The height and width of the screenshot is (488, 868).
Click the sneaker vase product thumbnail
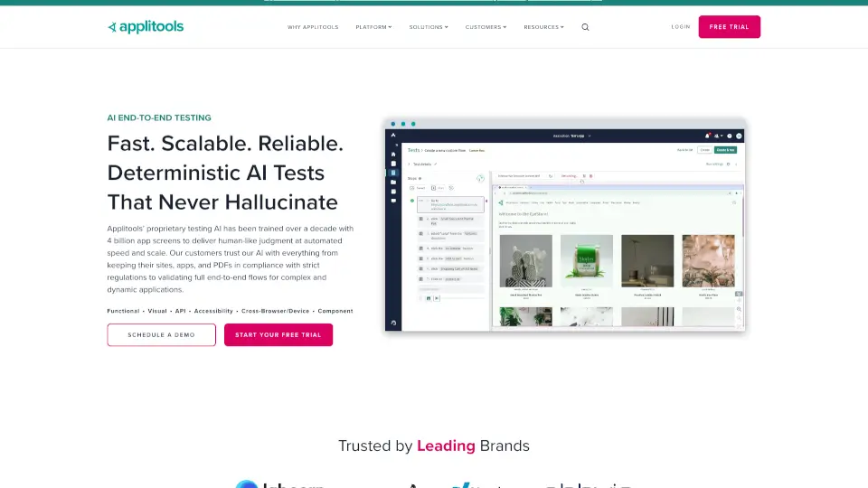[525, 261]
